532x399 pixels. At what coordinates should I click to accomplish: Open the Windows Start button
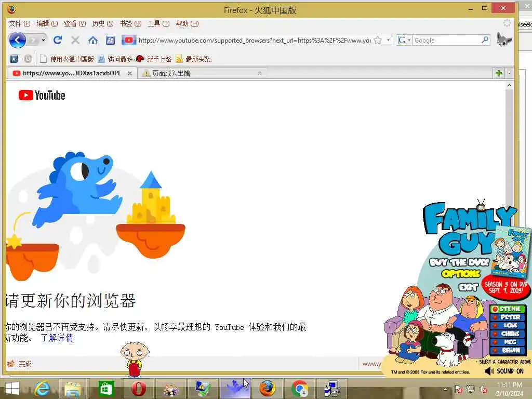click(12, 389)
